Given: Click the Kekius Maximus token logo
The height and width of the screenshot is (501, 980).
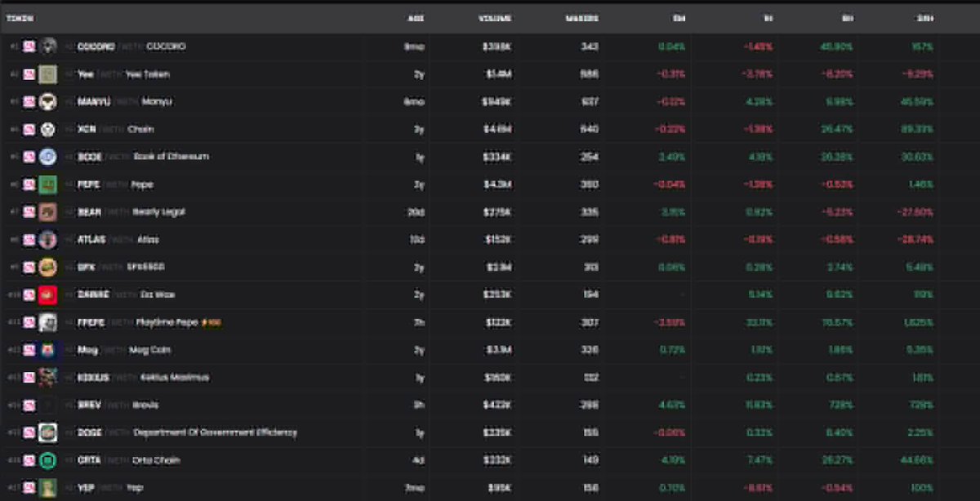Looking at the screenshot, I should click(x=48, y=378).
